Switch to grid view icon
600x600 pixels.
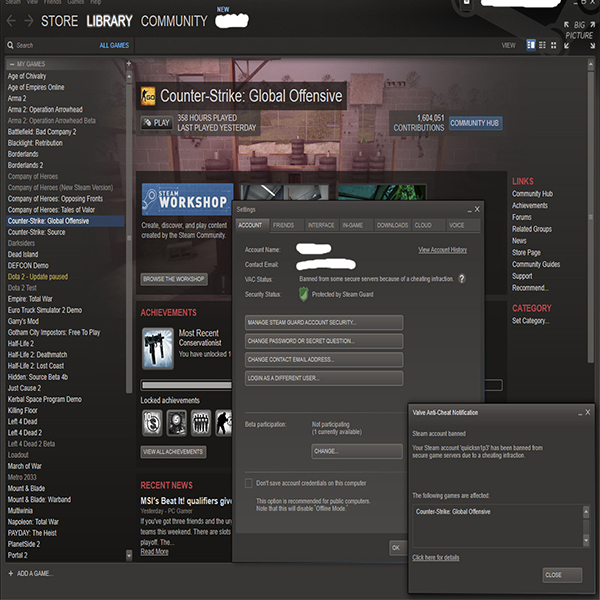(x=553, y=45)
